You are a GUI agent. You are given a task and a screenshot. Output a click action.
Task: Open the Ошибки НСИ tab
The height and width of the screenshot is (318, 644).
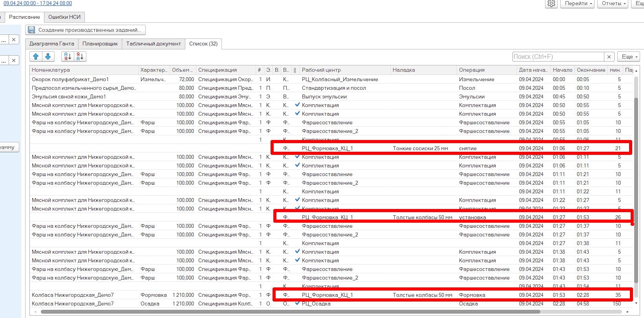64,17
